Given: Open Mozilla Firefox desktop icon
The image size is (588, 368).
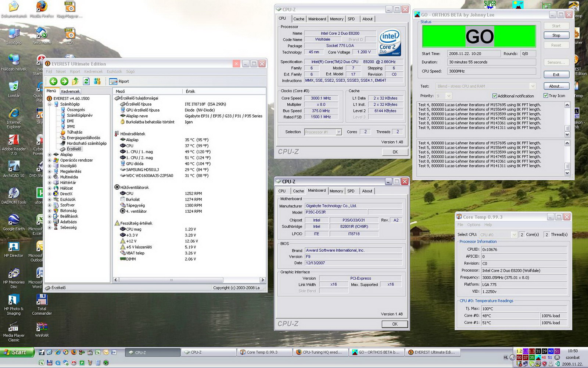Looking at the screenshot, I should pyautogui.click(x=42, y=10).
